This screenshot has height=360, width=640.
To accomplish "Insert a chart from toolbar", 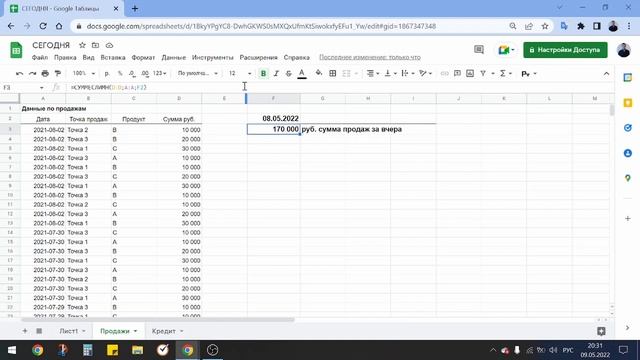I will (x=470, y=73).
